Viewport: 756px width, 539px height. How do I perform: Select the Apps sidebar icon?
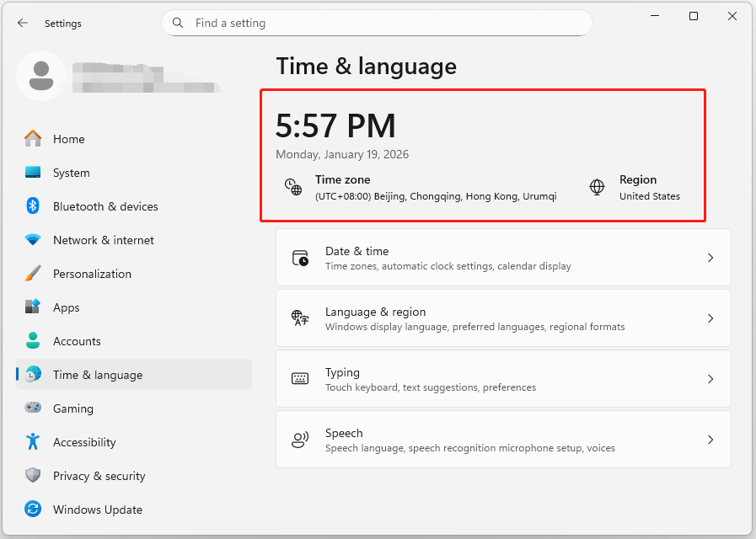(x=32, y=307)
